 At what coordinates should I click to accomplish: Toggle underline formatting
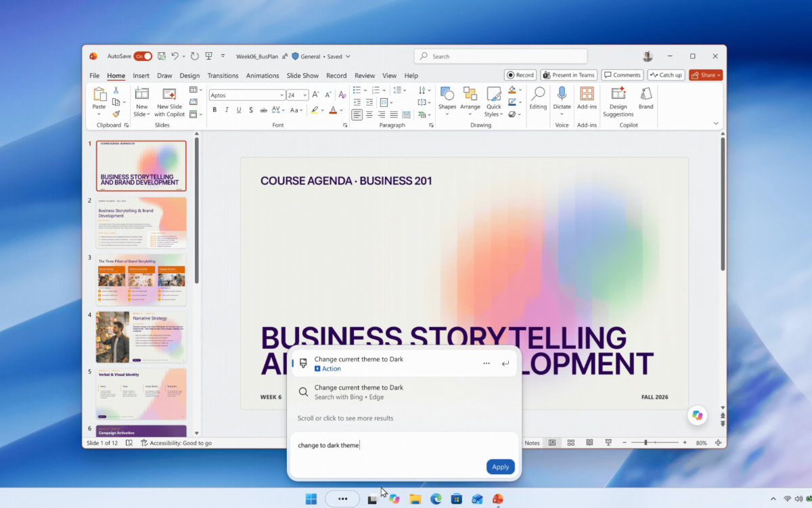coord(239,110)
